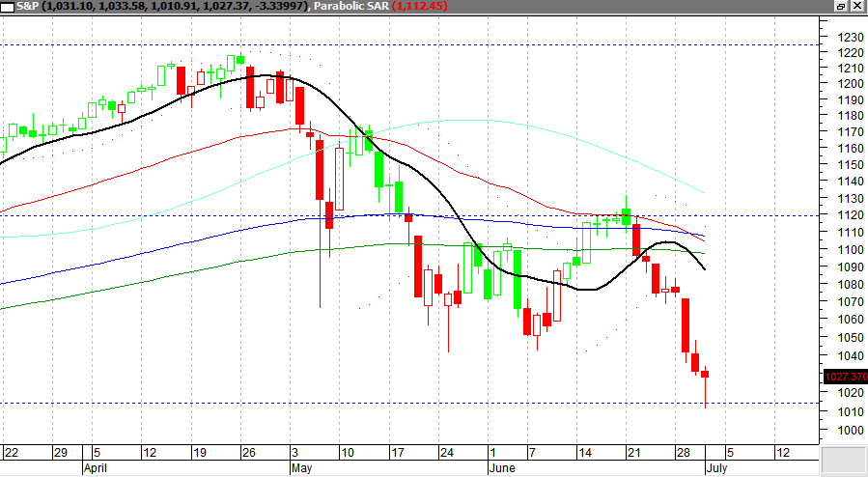This screenshot has width=868, height=477.
Task: Click the July month label
Action: [717, 468]
